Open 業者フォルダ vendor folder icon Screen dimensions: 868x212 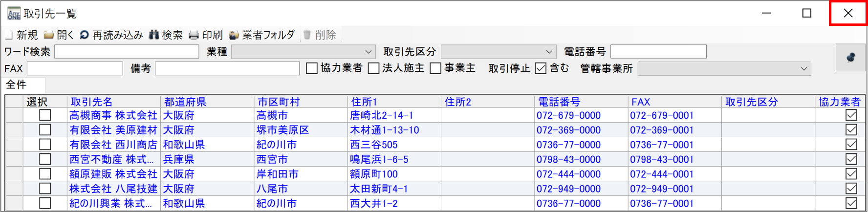(234, 35)
